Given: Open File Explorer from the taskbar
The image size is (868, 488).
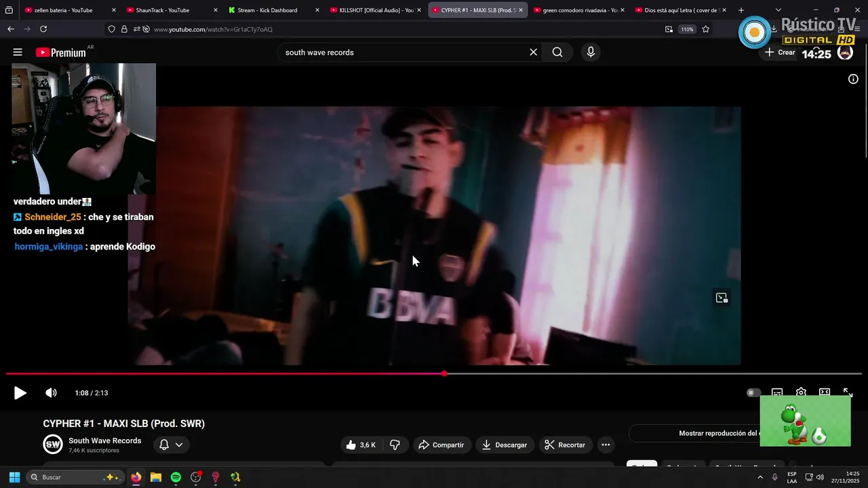Looking at the screenshot, I should pyautogui.click(x=155, y=477).
